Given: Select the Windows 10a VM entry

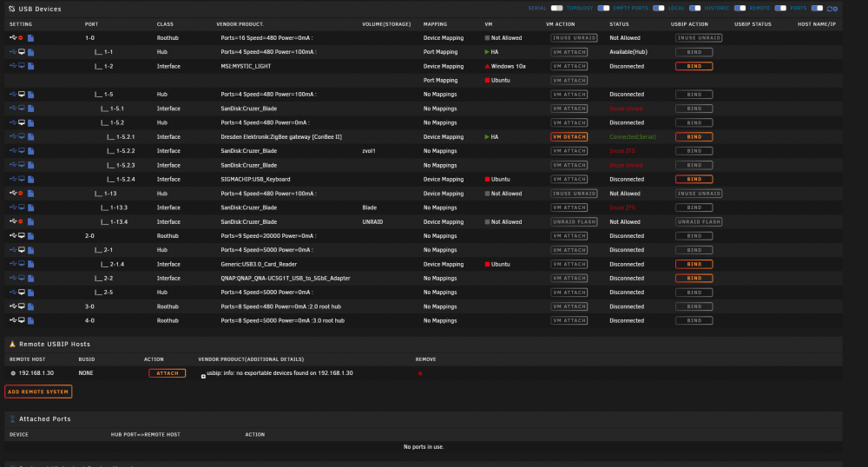Looking at the screenshot, I should [505, 66].
